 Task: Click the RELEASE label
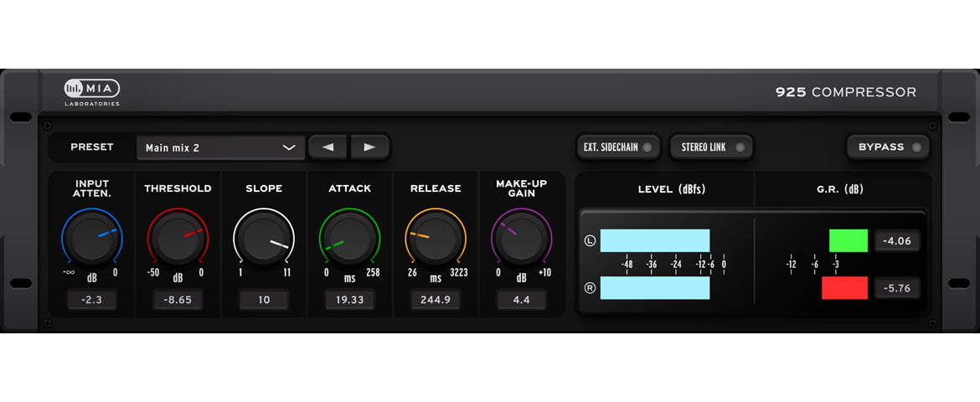[x=436, y=188]
